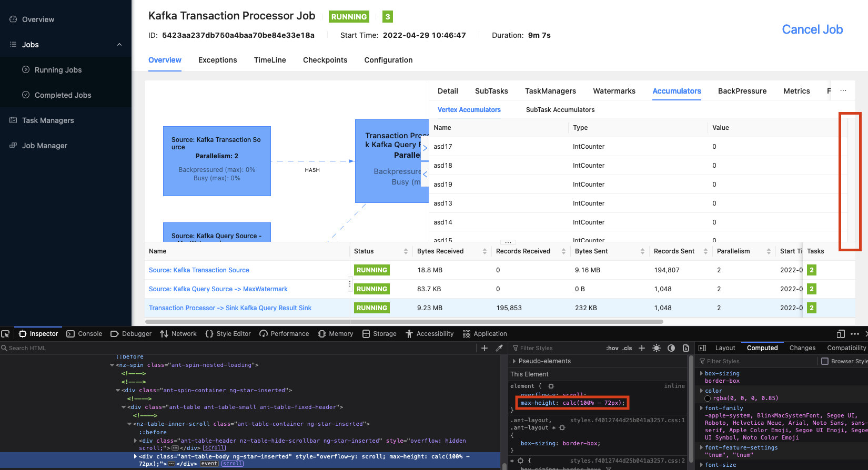The height and width of the screenshot is (470, 868).
Task: Switch to the Debugger devtools tab
Action: tap(131, 334)
